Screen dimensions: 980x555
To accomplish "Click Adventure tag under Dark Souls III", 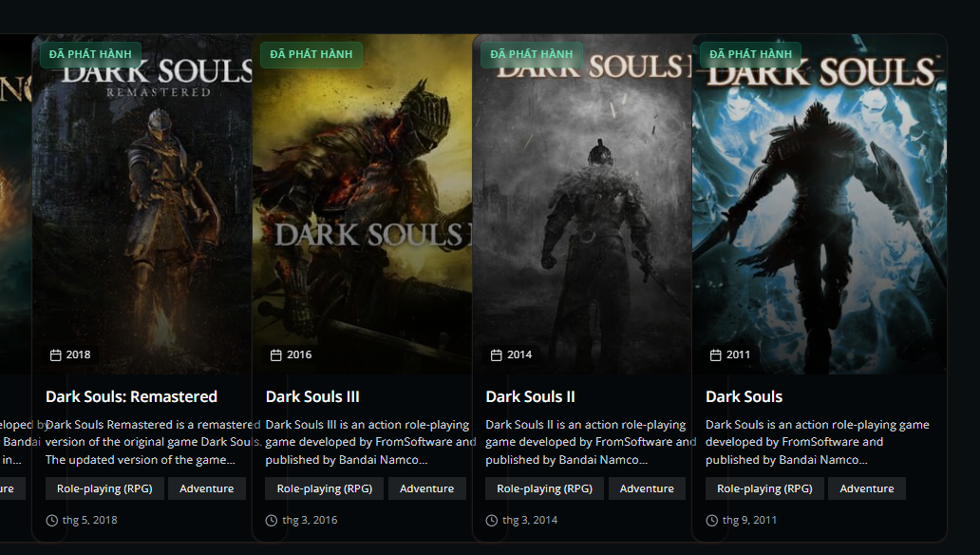I will point(426,488).
